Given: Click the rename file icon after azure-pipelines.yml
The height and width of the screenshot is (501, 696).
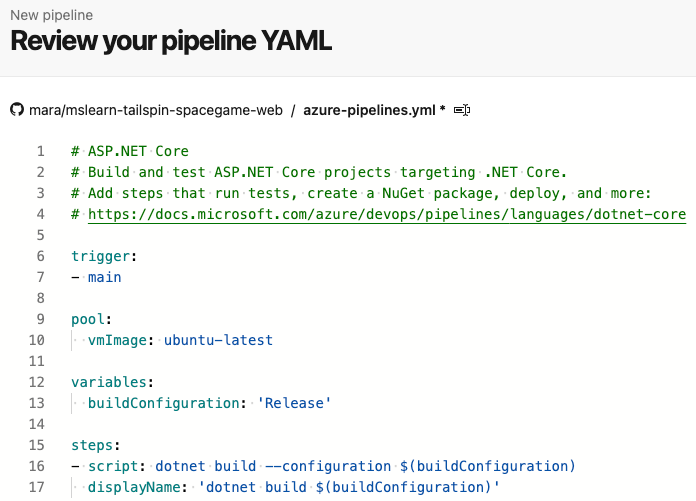Looking at the screenshot, I should point(462,109).
